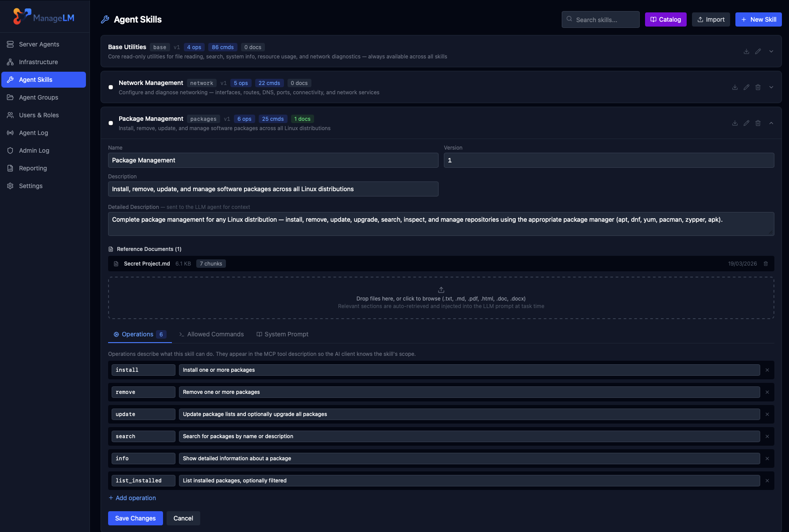This screenshot has height=532, width=789.
Task: Open the skills Catalog
Action: point(665,19)
